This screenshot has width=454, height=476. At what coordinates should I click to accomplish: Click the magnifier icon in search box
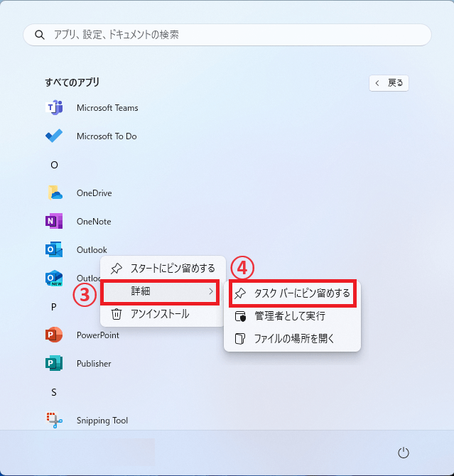(40, 35)
